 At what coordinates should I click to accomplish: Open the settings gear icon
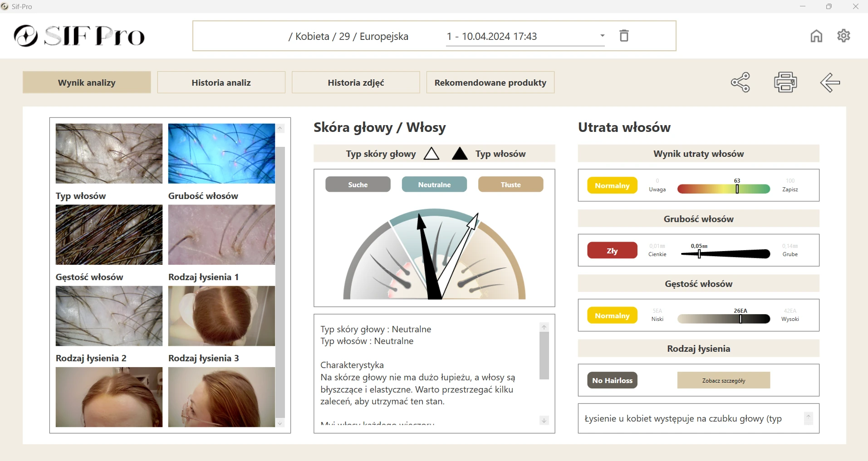coord(843,36)
